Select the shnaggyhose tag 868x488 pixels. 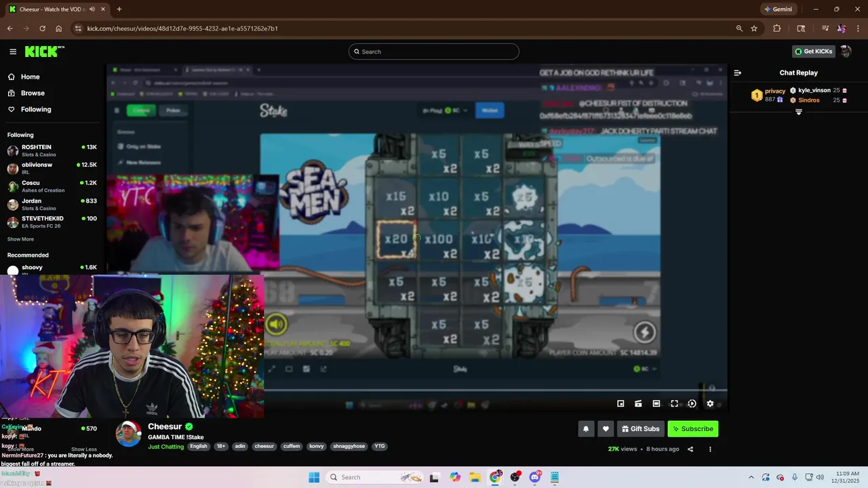349,446
